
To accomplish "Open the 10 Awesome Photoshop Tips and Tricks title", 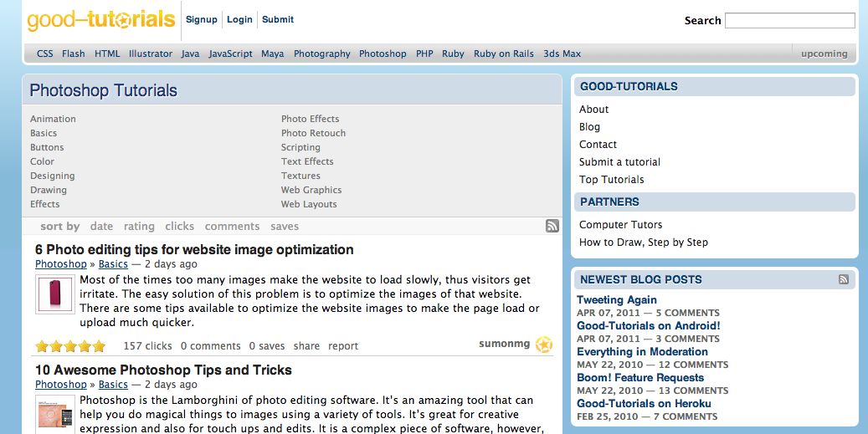I will tap(163, 370).
